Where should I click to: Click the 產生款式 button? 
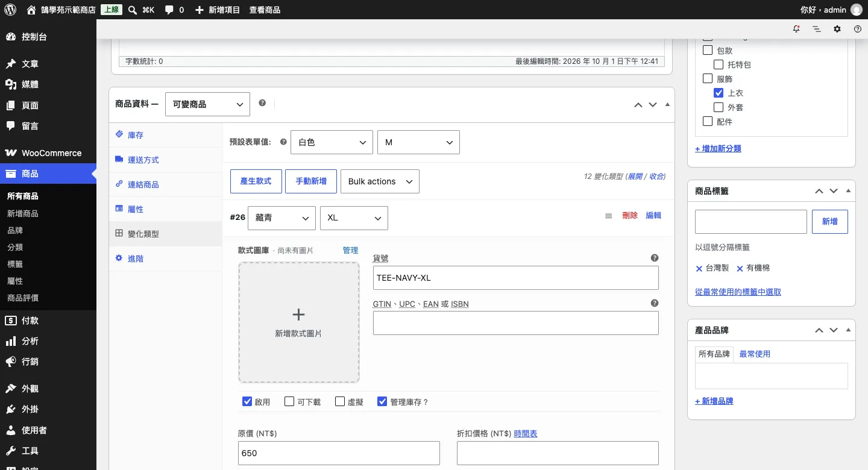pyautogui.click(x=256, y=181)
